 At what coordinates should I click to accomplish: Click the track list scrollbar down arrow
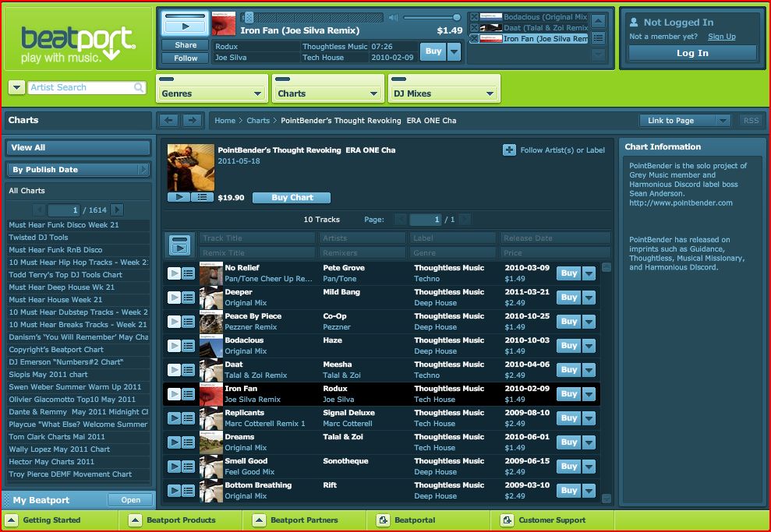[x=607, y=498]
